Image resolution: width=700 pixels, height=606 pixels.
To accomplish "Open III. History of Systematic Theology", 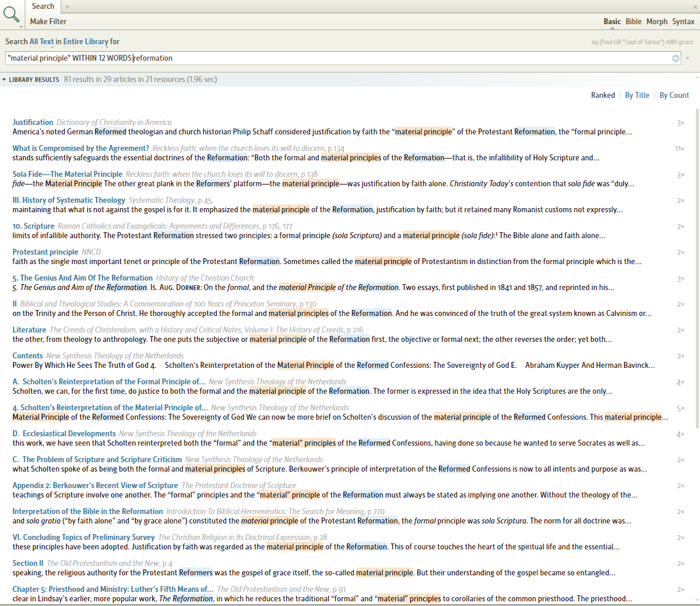I will coord(69,200).
